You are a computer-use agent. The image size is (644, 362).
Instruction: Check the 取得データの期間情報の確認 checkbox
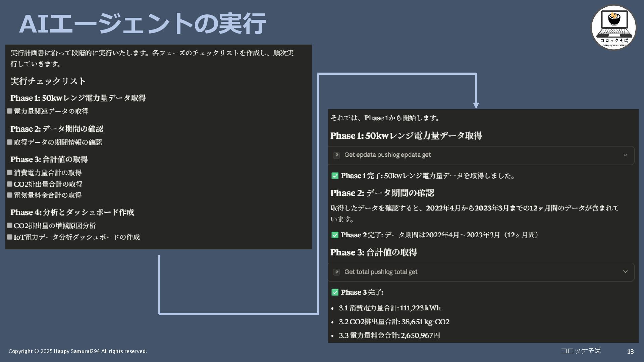click(x=10, y=142)
